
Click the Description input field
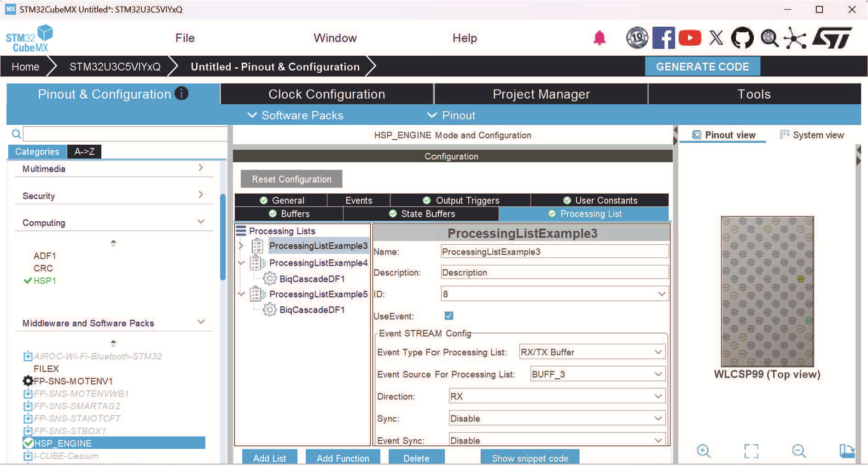point(555,272)
